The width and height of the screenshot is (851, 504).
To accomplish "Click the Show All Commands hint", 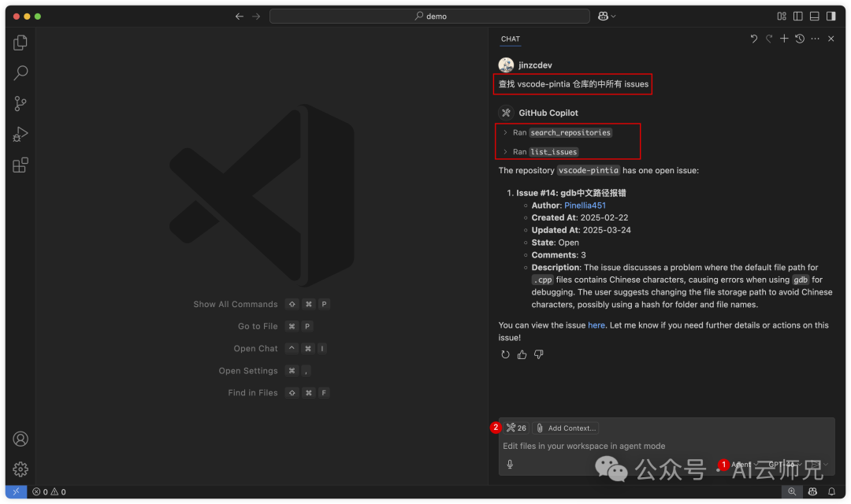I will pos(261,304).
